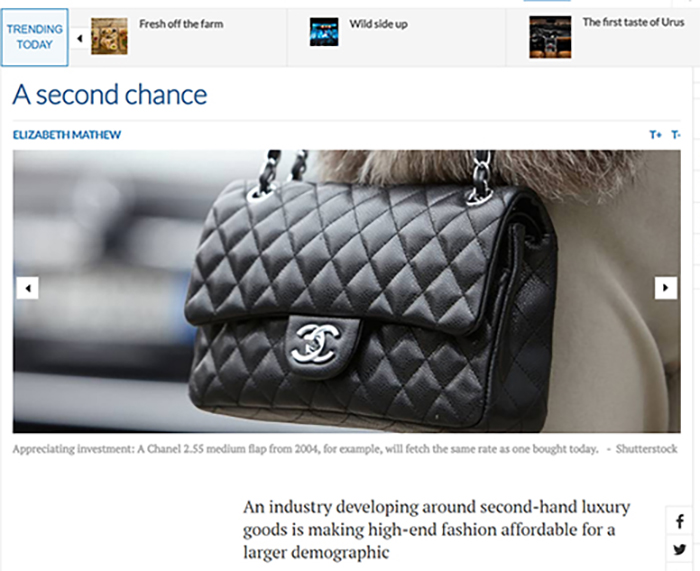Click the trending carousel left arrow
Screen dimensions: 700x571
click(80, 38)
